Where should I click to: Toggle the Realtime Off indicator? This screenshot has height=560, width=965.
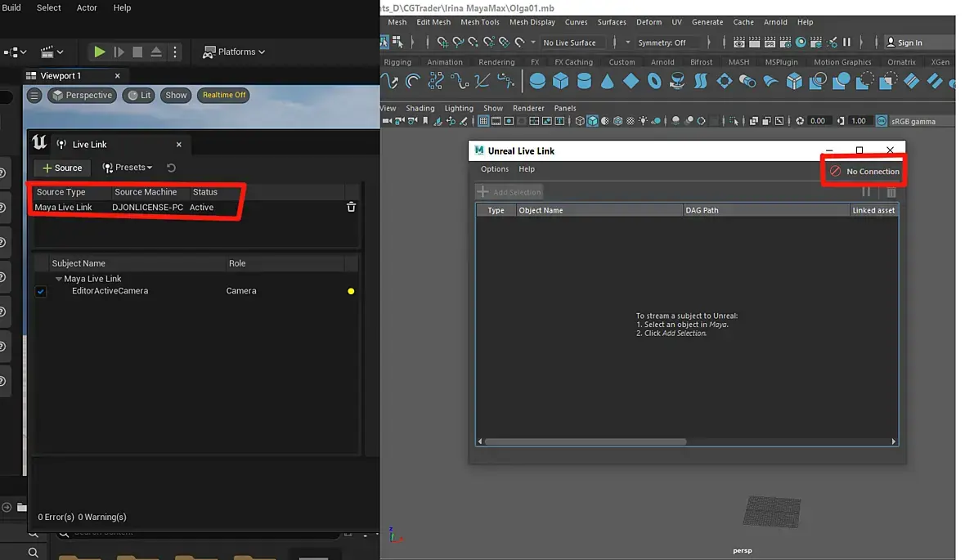(223, 96)
